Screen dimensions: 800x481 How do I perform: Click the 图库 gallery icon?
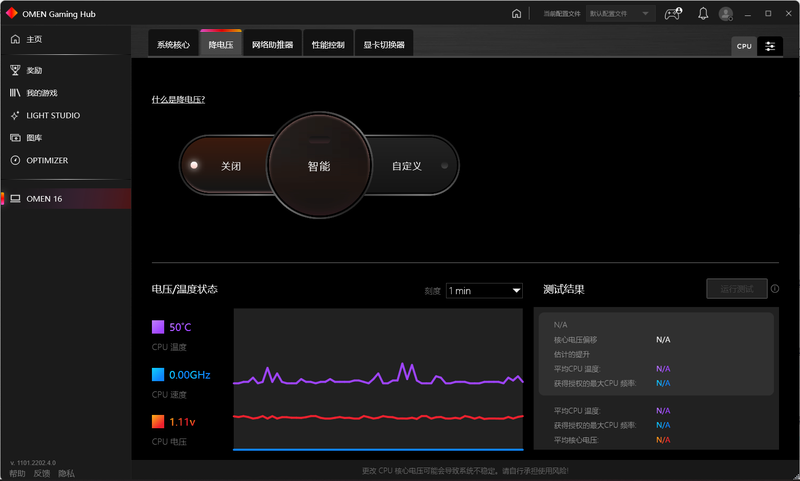tap(15, 138)
